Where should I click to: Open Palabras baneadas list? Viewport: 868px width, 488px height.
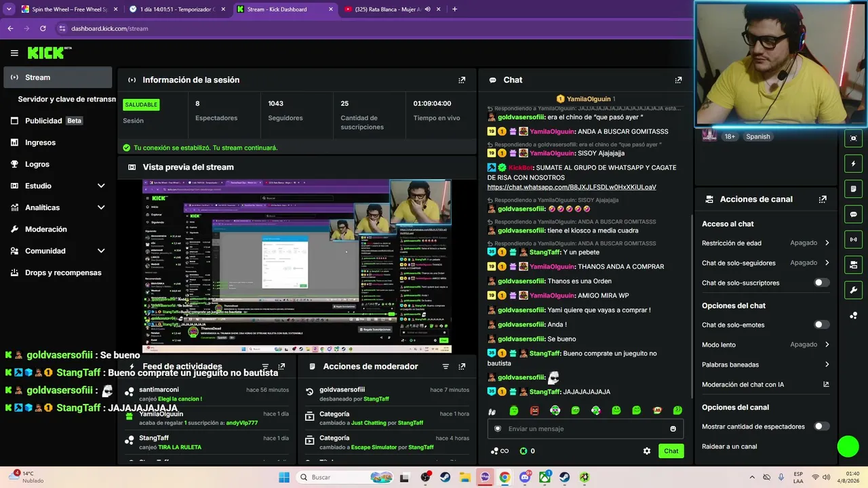coord(766,365)
